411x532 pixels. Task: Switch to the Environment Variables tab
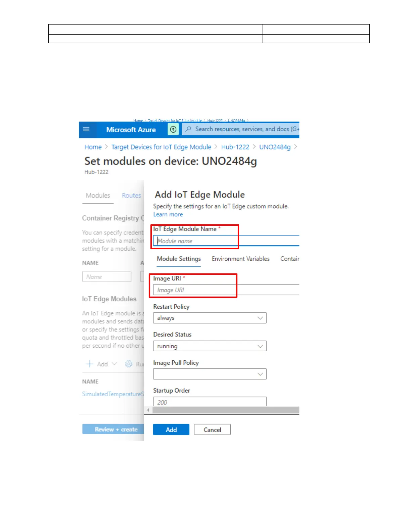pyautogui.click(x=240, y=259)
